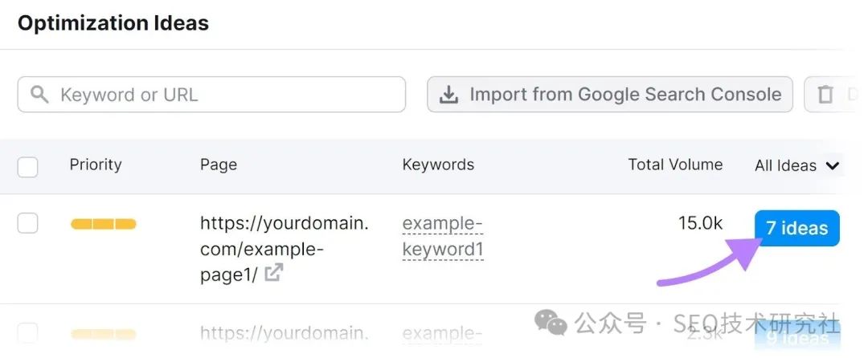This screenshot has height=358, width=868.
Task: Click the 7 ideas button
Action: 796,228
